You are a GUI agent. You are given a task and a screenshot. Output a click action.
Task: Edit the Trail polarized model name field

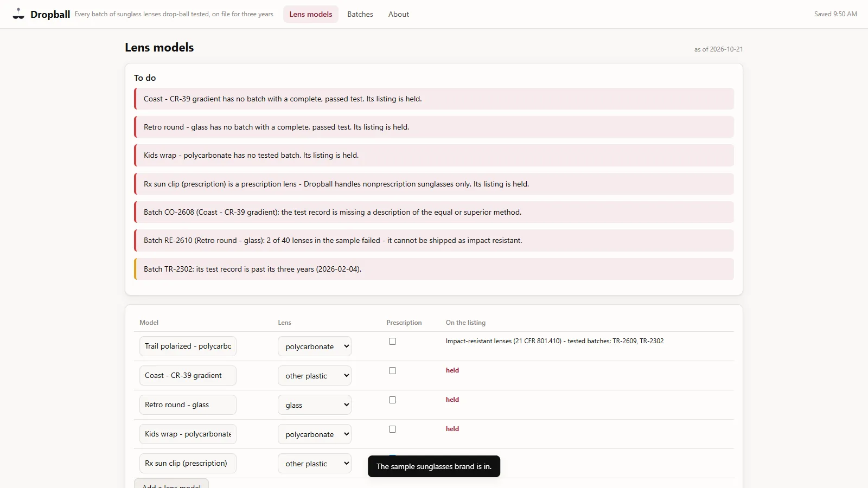(x=188, y=346)
